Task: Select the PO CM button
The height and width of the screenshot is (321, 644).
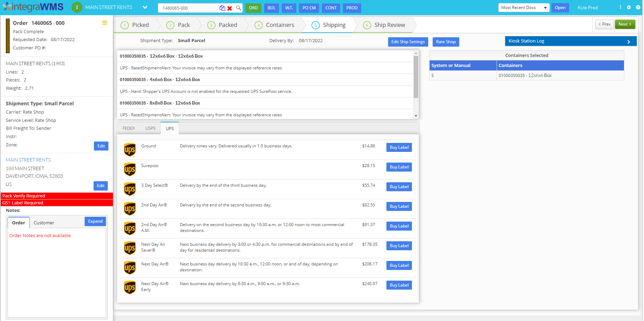Action: tap(309, 8)
